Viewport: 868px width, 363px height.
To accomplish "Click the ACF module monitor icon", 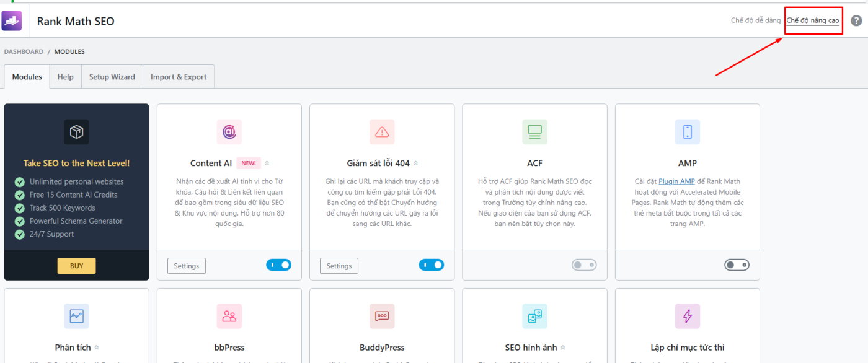I will point(534,132).
